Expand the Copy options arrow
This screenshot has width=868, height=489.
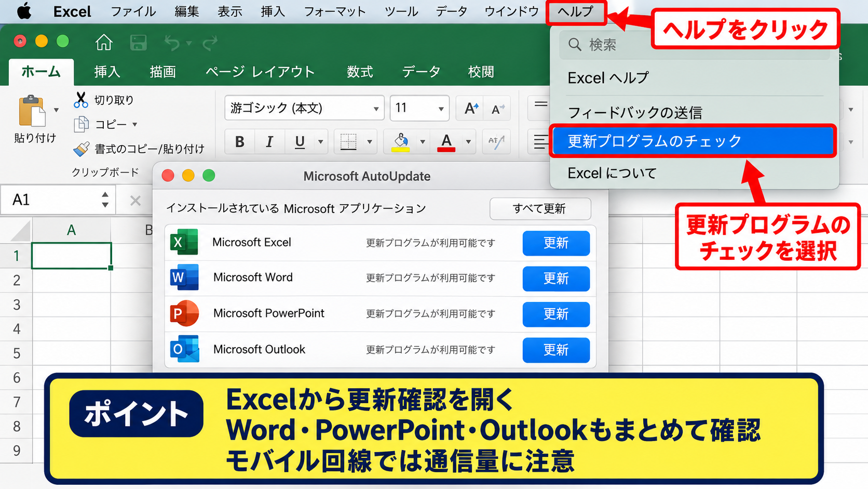coord(134,124)
